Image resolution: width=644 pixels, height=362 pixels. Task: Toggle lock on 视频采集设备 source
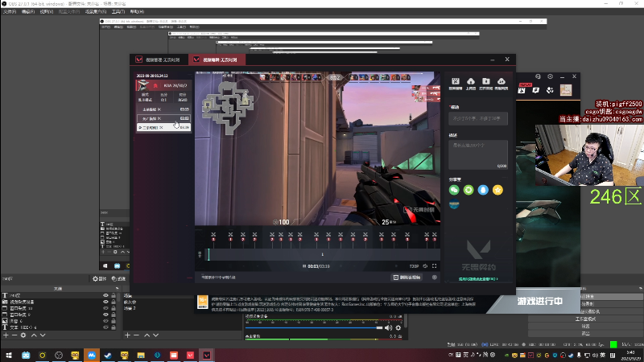pyautogui.click(x=114, y=302)
